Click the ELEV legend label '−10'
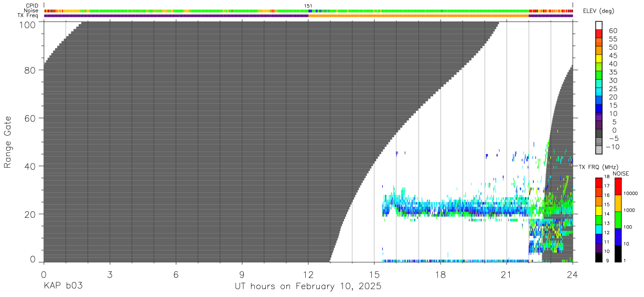644x297 pixels. (612, 147)
